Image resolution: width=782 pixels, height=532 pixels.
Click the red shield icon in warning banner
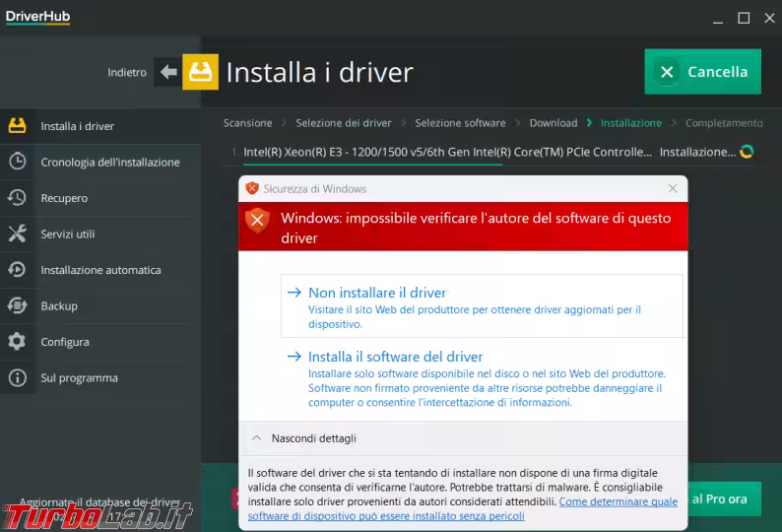click(257, 220)
